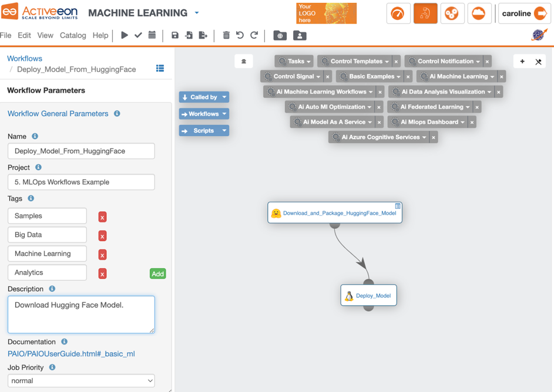Click the workflow Name input field

click(81, 151)
